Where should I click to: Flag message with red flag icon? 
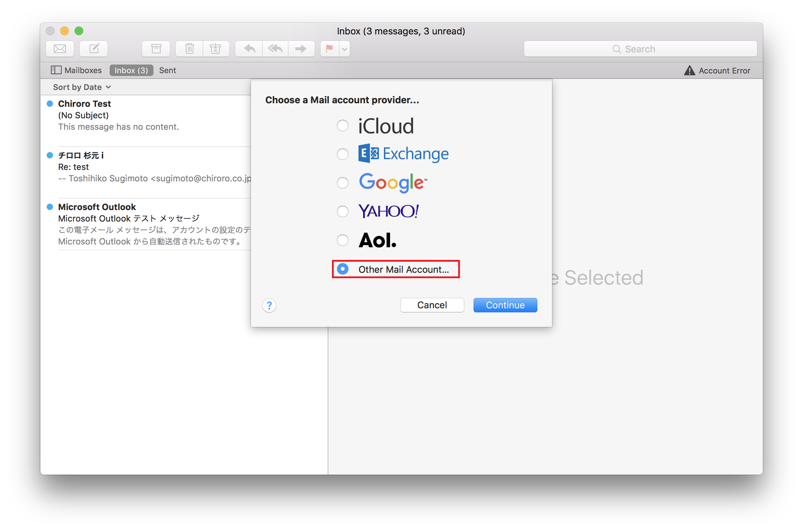pyautogui.click(x=329, y=49)
